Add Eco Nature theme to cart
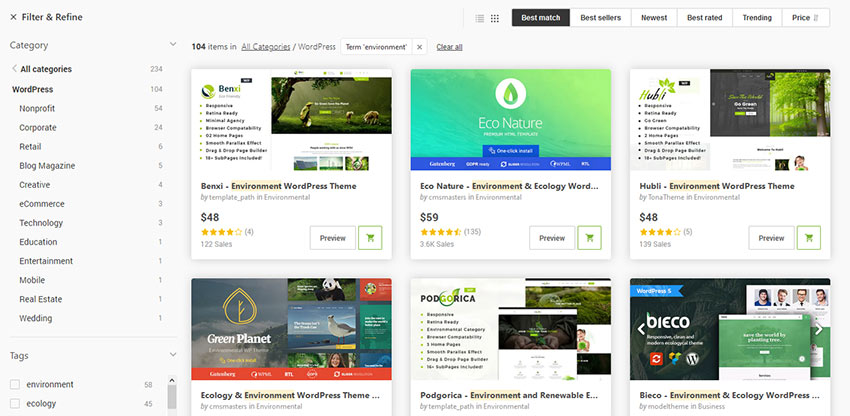Screen dimensions: 850x416 (589, 238)
